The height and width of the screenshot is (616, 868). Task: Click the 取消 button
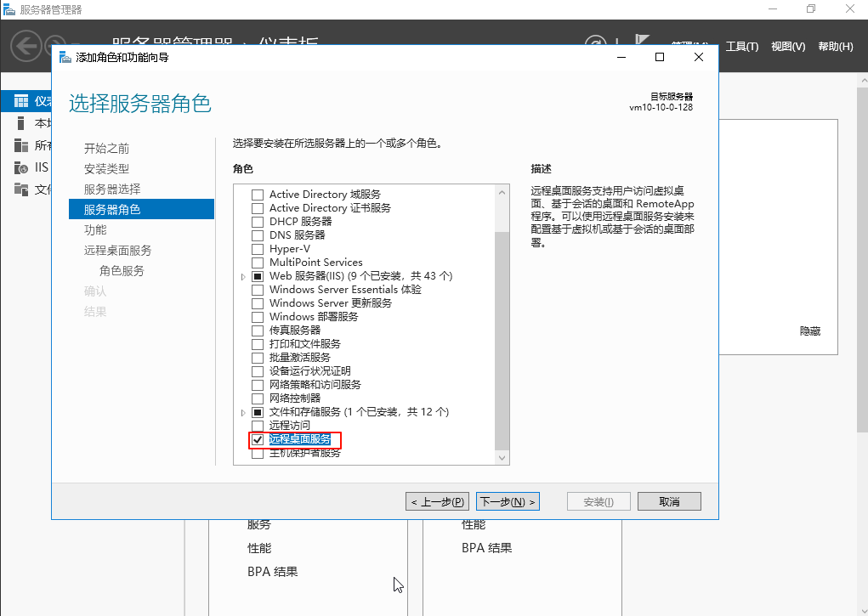[x=669, y=501]
